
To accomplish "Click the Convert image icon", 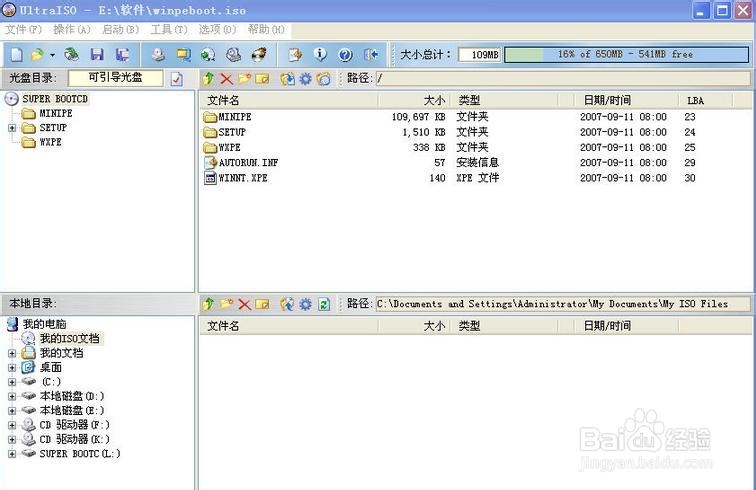I will tap(208, 54).
